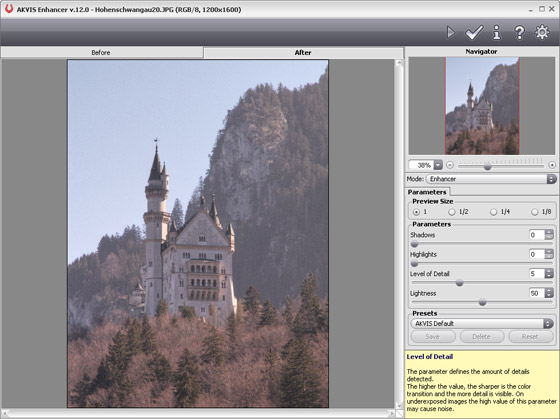Select the Parameters tab
560x419 pixels.
click(x=427, y=192)
